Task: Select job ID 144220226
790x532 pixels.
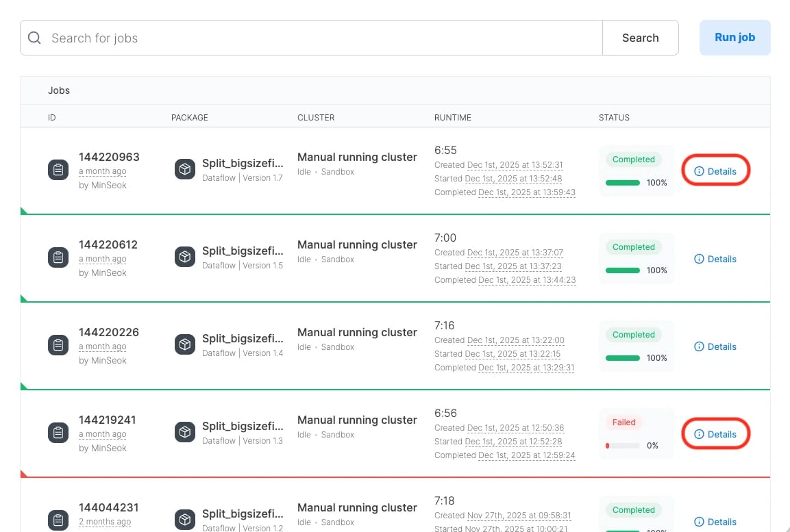Action: (x=109, y=332)
